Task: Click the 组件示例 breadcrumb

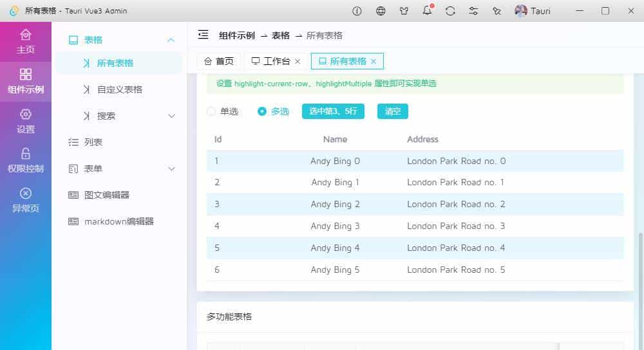Action: point(236,35)
